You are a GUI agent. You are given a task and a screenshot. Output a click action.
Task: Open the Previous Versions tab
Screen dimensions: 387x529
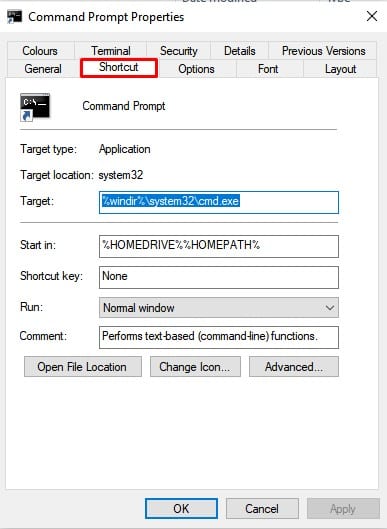[323, 51]
